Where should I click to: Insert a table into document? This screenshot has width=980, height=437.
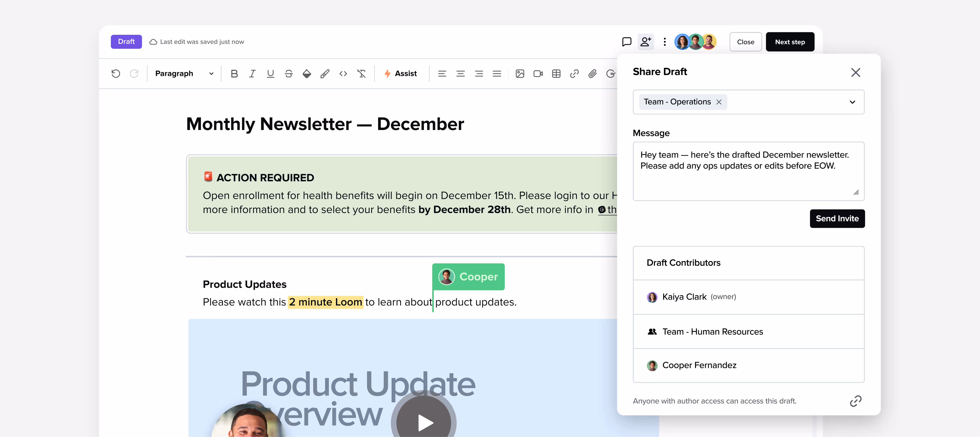(556, 73)
